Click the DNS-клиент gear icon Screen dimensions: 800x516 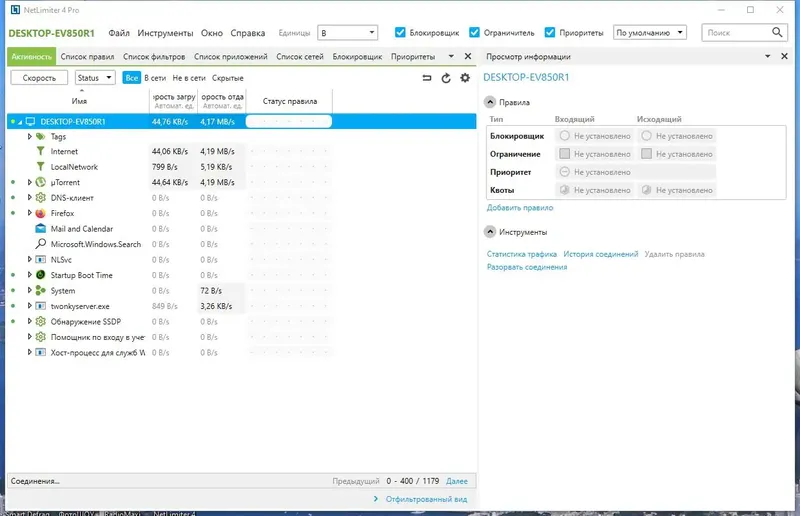40,198
